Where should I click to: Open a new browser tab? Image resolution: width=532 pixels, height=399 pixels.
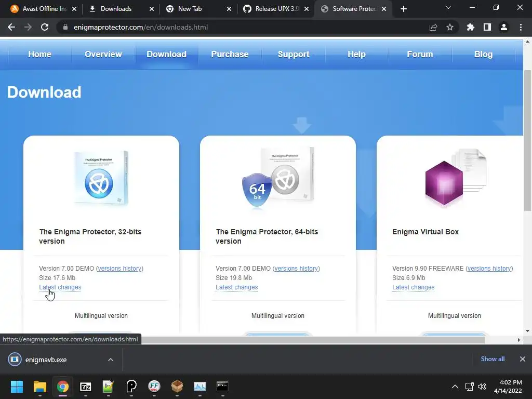(x=403, y=9)
